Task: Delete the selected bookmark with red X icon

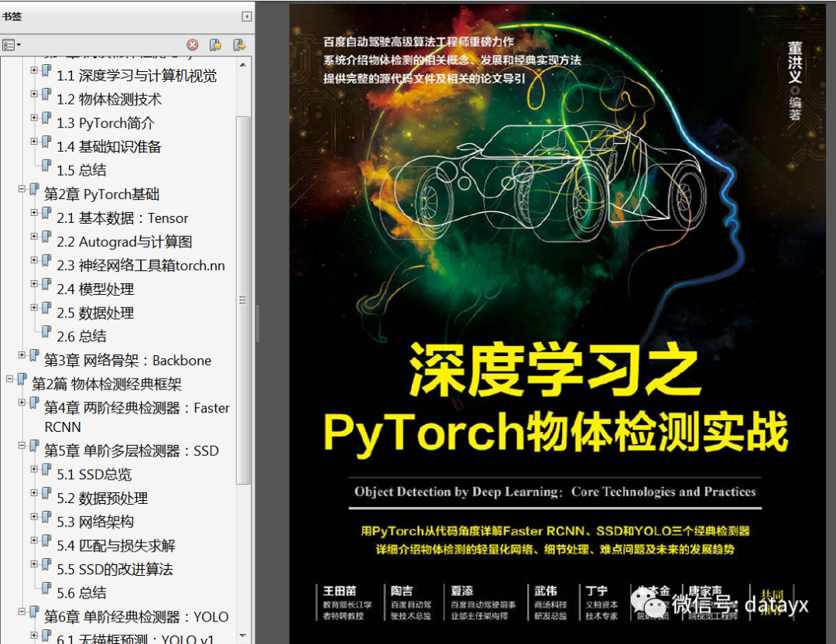Action: (193, 45)
